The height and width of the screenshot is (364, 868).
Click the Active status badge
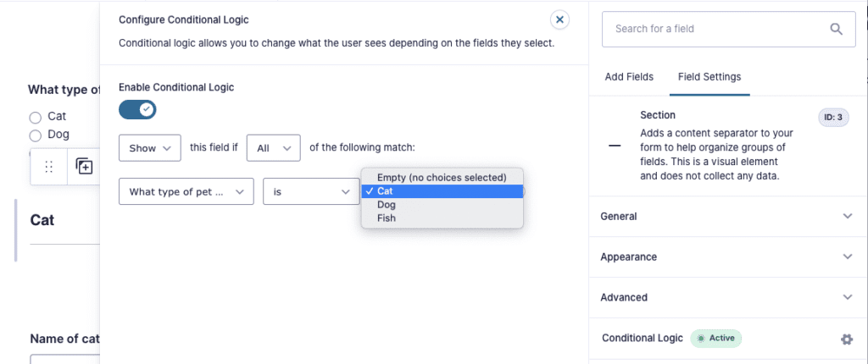715,338
